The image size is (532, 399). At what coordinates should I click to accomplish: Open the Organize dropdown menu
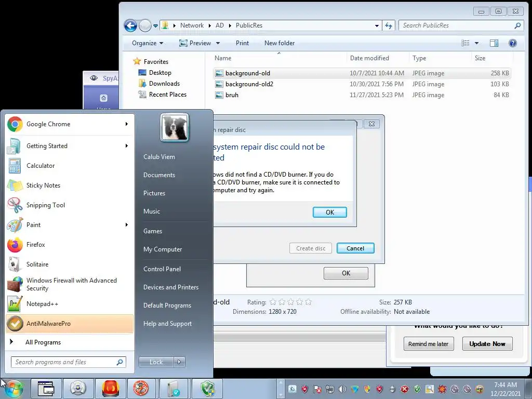148,43
